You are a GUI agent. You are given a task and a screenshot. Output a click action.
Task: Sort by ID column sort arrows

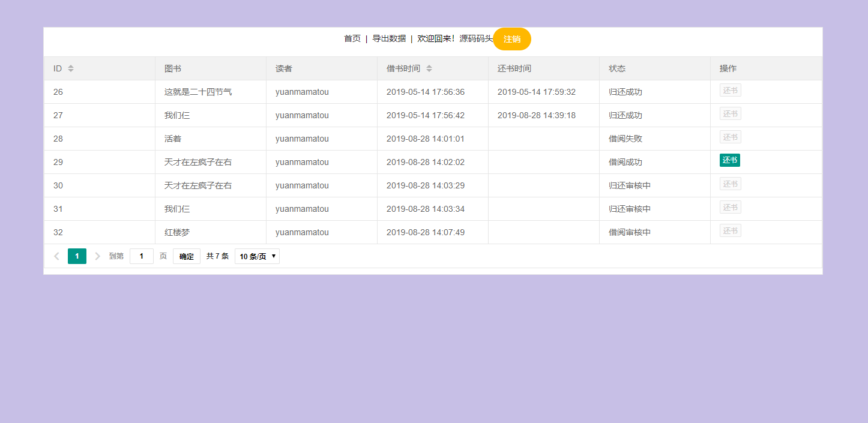tap(71, 68)
